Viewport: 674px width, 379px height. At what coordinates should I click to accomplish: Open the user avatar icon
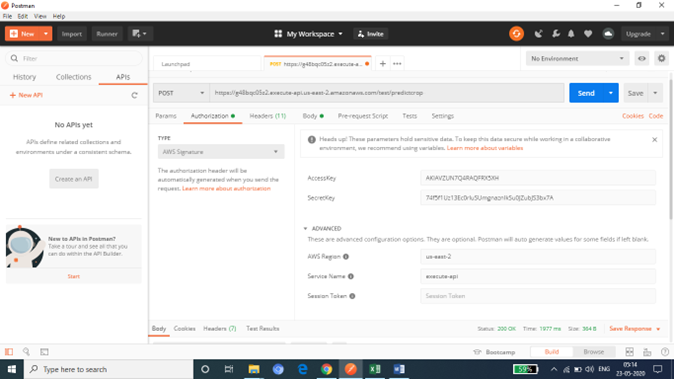click(x=608, y=34)
